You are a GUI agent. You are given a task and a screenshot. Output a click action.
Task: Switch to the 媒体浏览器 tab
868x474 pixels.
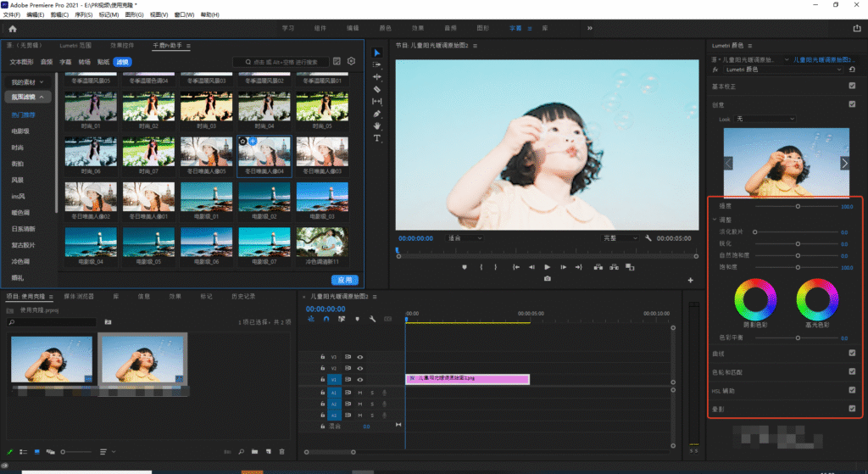click(78, 297)
